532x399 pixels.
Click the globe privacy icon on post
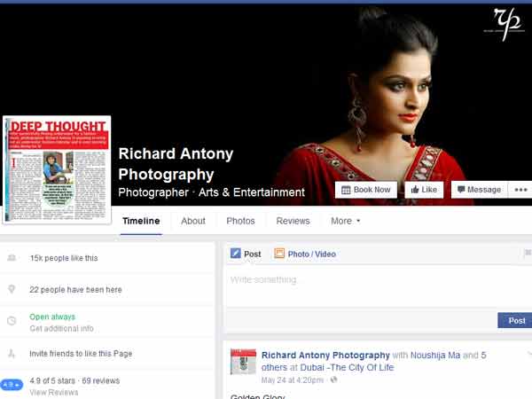click(334, 379)
